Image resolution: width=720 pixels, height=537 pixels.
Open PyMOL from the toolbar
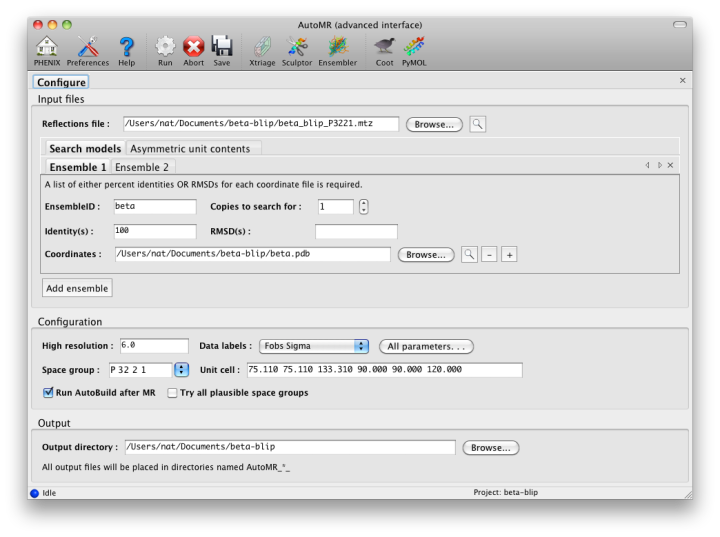(413, 47)
